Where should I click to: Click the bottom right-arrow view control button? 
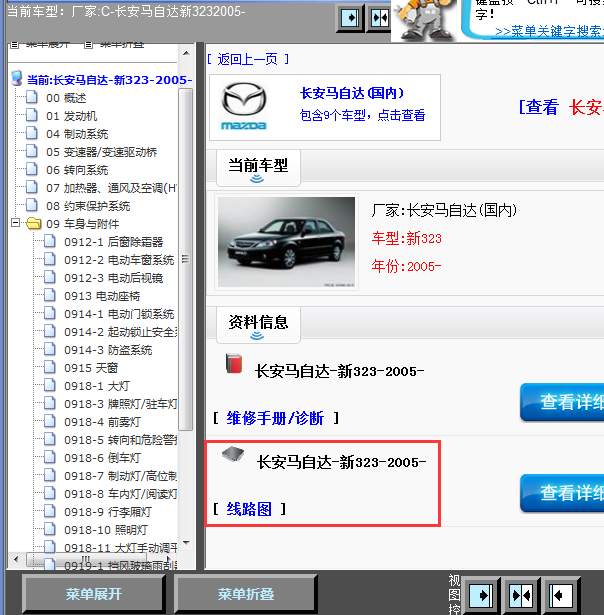click(481, 596)
